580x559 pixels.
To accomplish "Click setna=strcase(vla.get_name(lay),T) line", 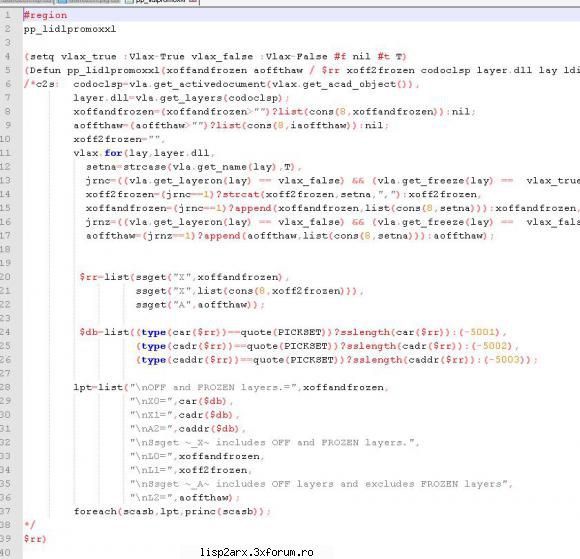I will point(194,167).
